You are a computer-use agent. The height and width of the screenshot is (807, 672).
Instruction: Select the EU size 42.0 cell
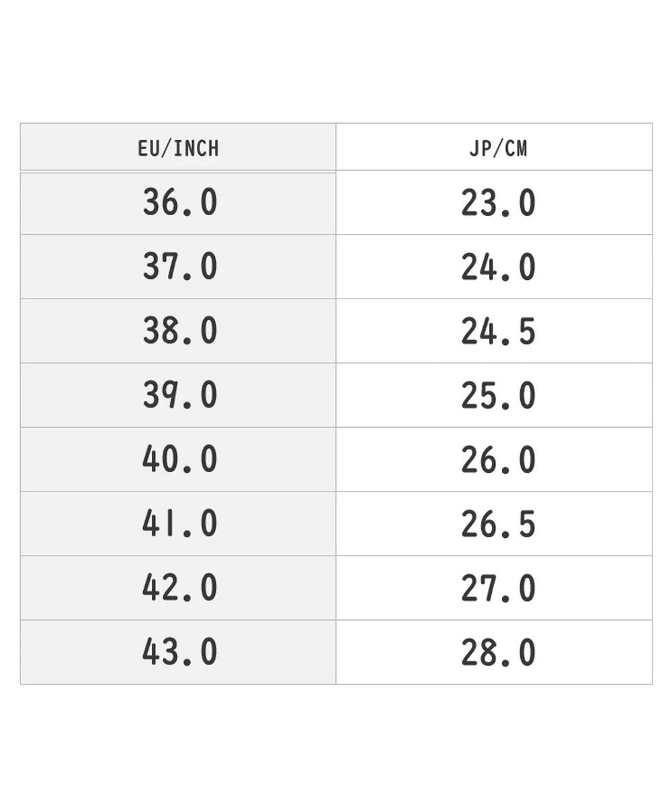click(178, 588)
